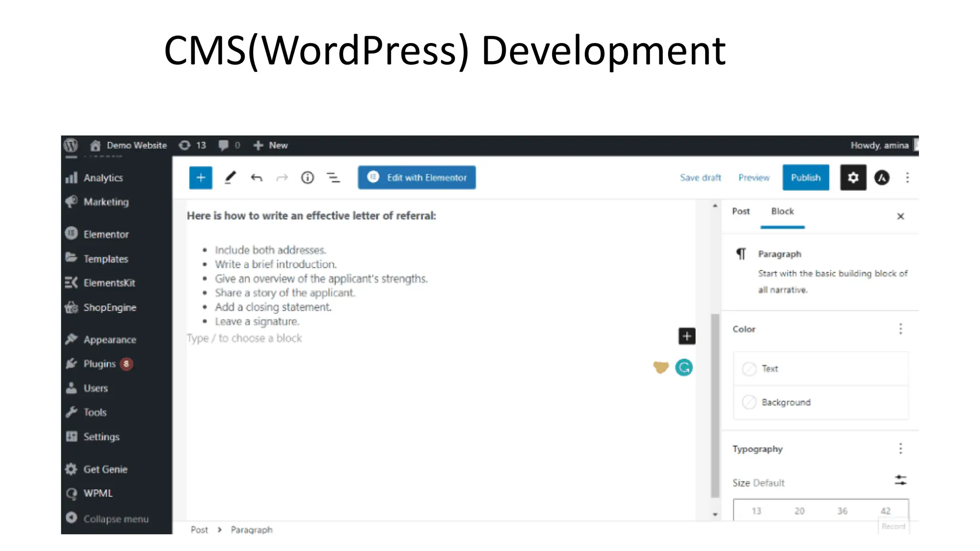Open Appearance in the sidebar

(x=101, y=340)
